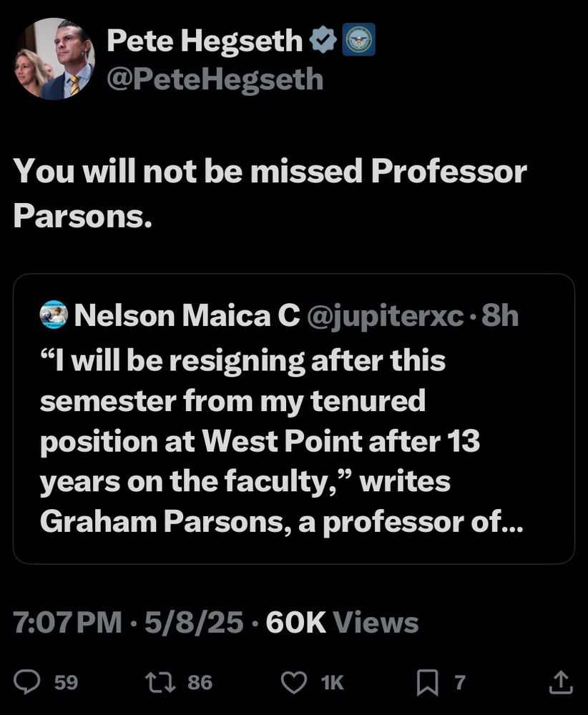Tap the repost arrows icon
This screenshot has width=588, height=715.
coord(160,682)
